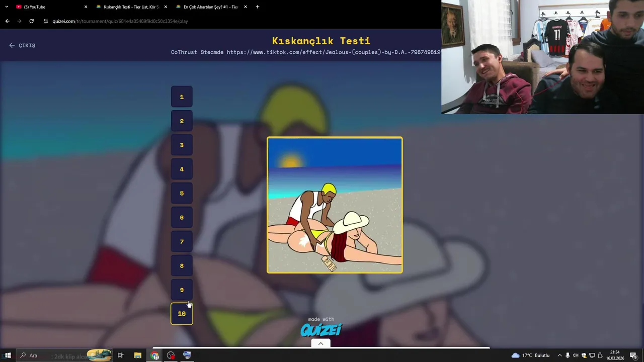The width and height of the screenshot is (644, 362).
Task: Select rank slot 7
Action: [x=182, y=241]
